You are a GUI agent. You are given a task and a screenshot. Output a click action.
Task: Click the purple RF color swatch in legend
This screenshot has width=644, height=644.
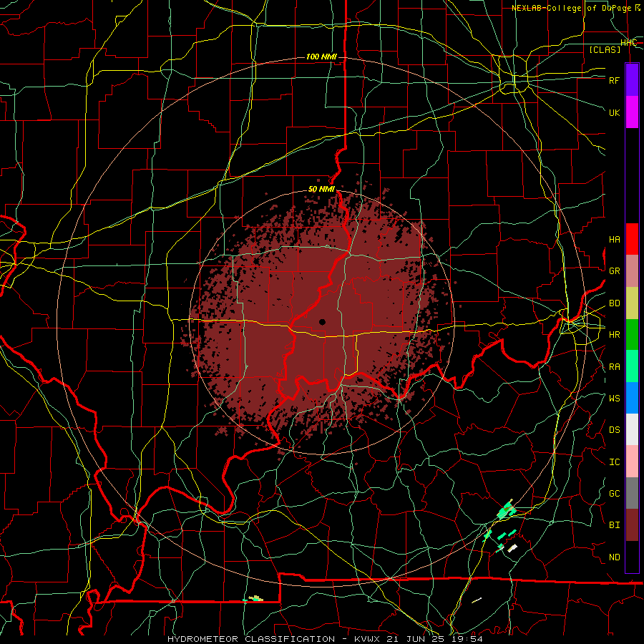(632, 80)
